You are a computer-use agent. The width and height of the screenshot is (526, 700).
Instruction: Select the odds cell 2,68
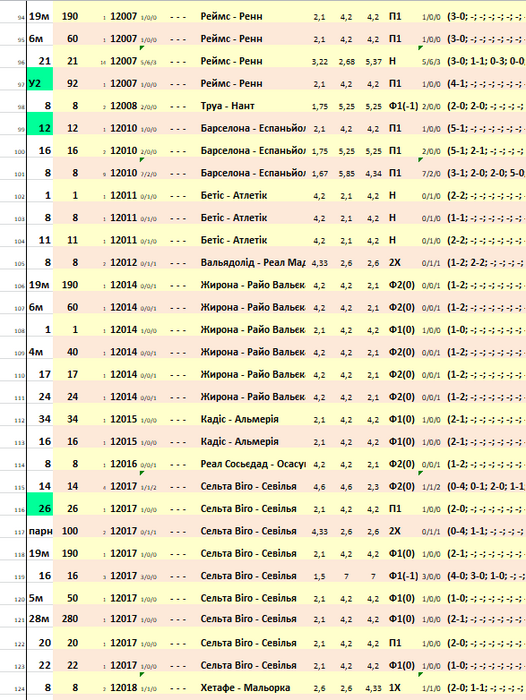click(x=346, y=62)
